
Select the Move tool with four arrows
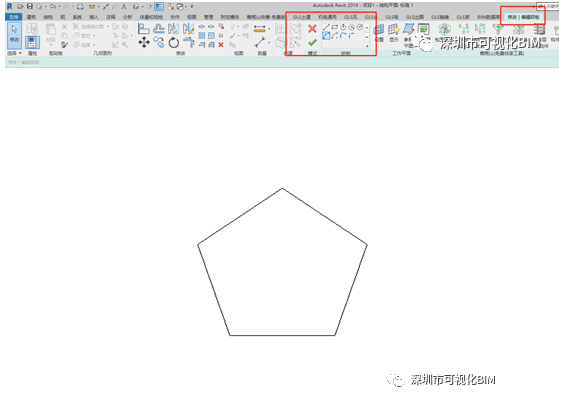click(144, 43)
